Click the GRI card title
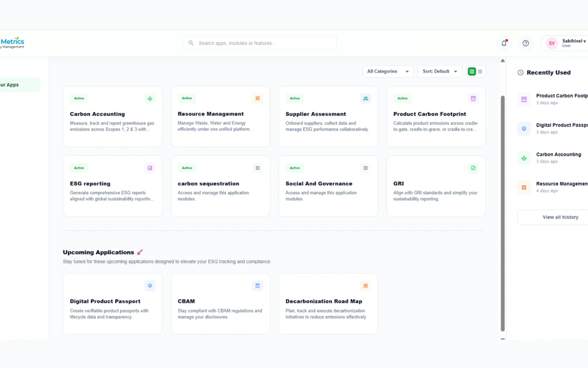This screenshot has height=368, width=588. (398, 184)
